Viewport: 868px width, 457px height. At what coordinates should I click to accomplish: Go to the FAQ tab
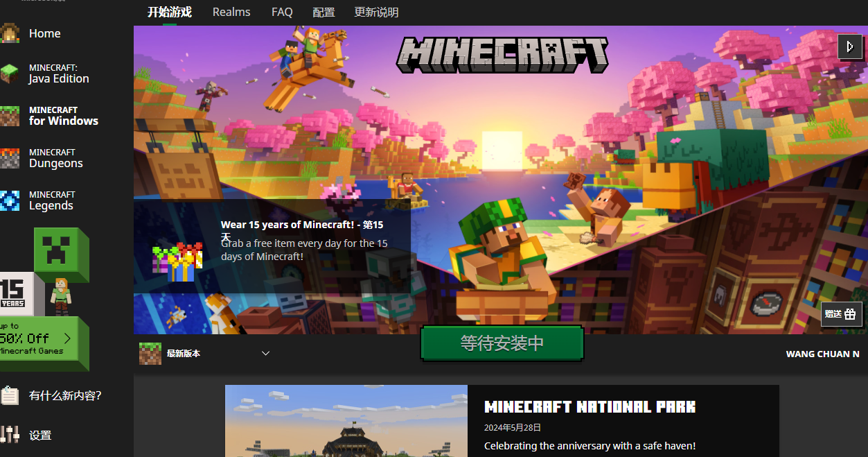(x=282, y=12)
